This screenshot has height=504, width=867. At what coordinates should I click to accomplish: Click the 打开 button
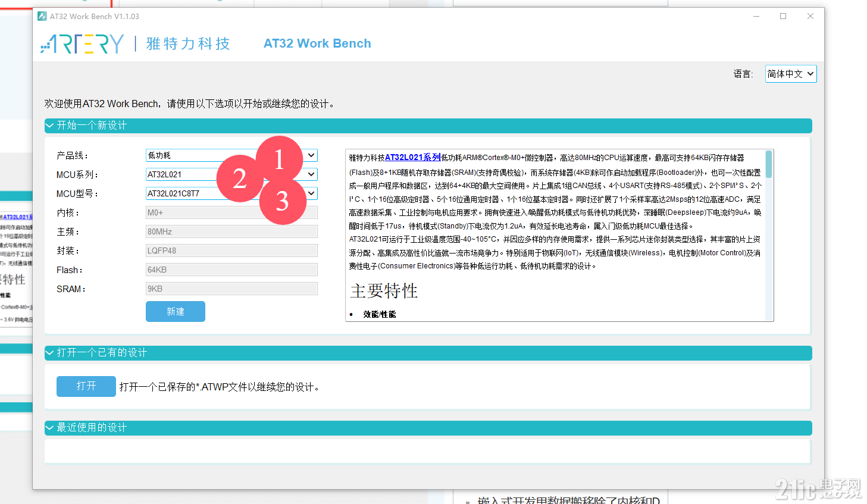pyautogui.click(x=86, y=386)
